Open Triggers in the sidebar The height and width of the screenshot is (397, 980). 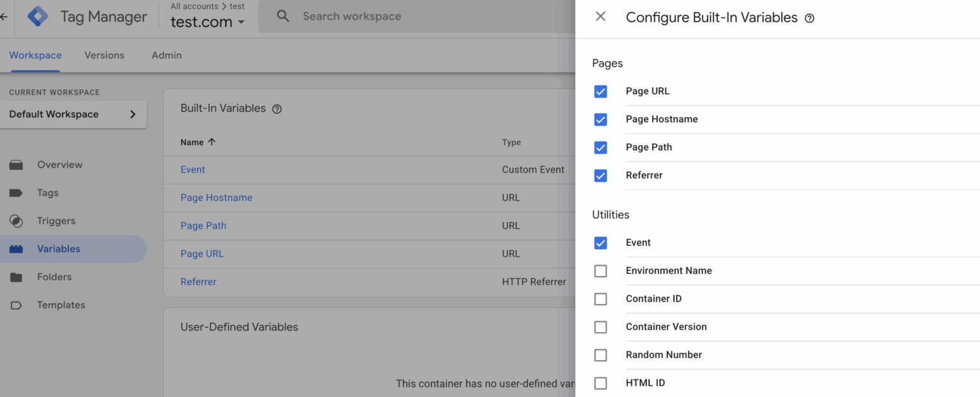point(56,220)
